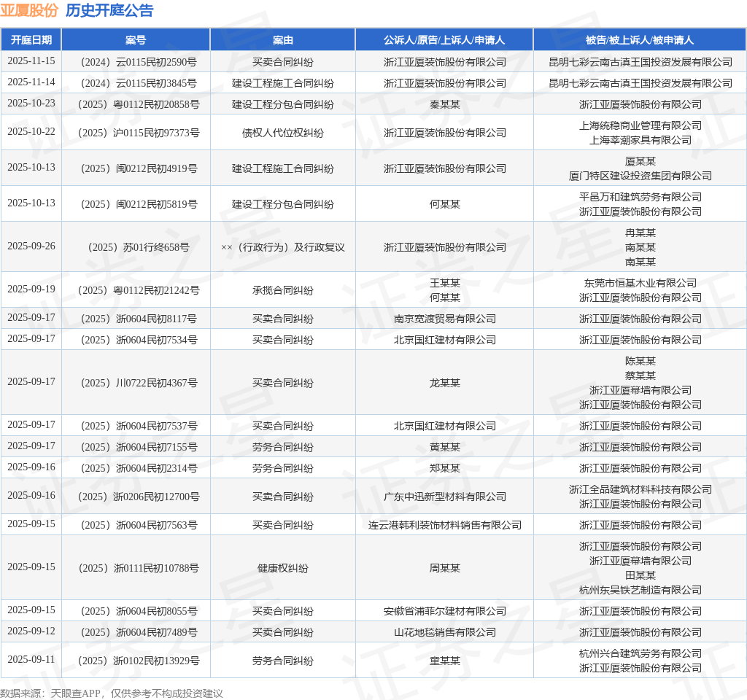
Task: Select case number (2025)浙0604民初7563号
Action: pos(139,525)
